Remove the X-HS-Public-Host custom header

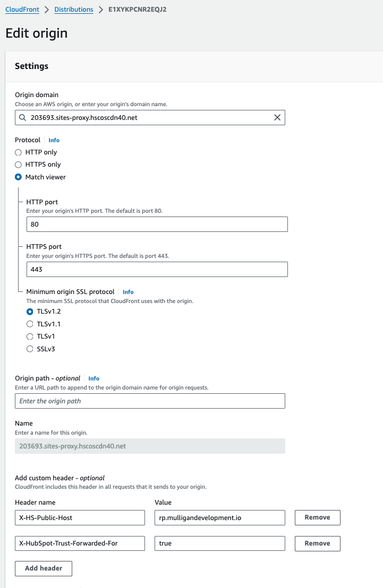click(x=317, y=517)
